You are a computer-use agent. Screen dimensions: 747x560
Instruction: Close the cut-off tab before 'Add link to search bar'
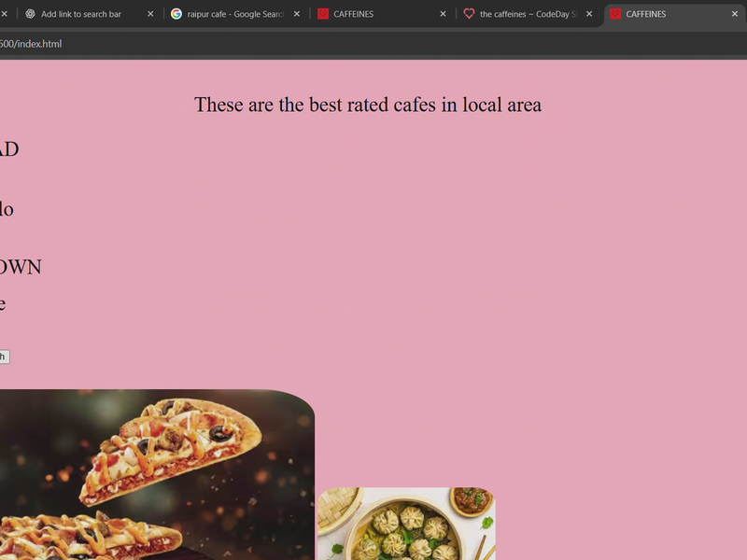4,14
